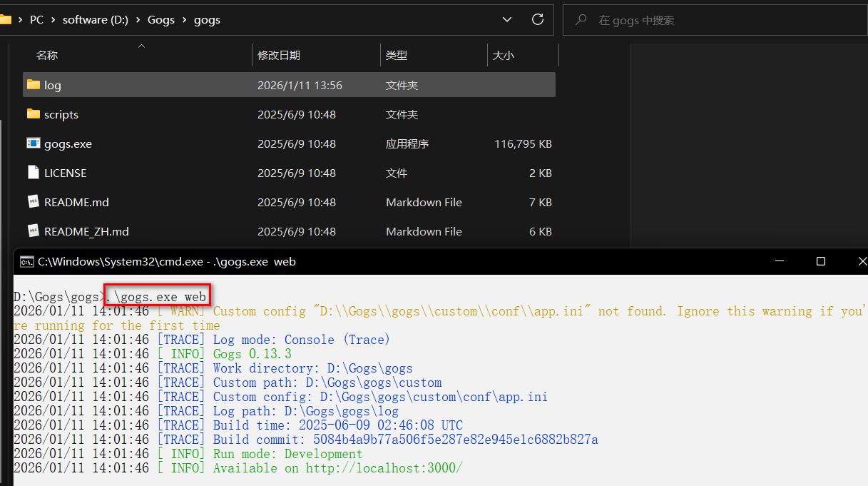The height and width of the screenshot is (486, 868).
Task: Expand the chevron after Gogs in breadcrumb
Action: [x=184, y=20]
